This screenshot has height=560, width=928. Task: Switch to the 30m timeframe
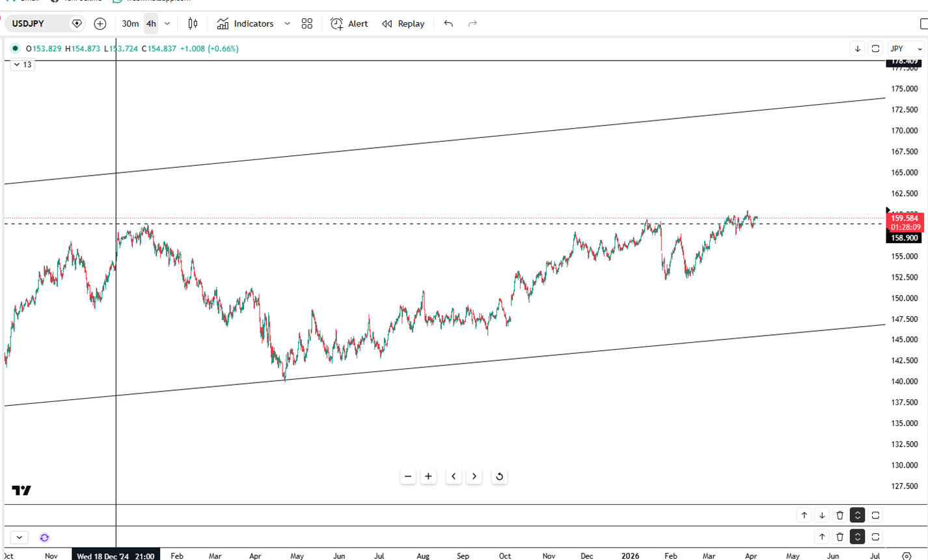click(130, 24)
